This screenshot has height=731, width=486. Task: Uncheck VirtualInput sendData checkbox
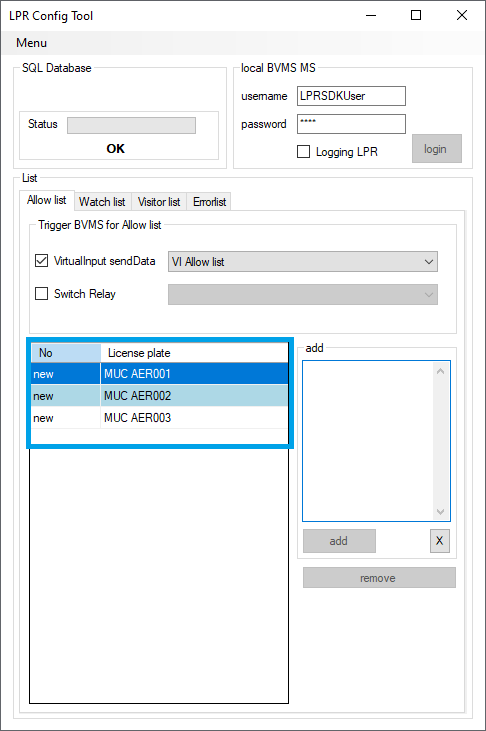click(42, 261)
